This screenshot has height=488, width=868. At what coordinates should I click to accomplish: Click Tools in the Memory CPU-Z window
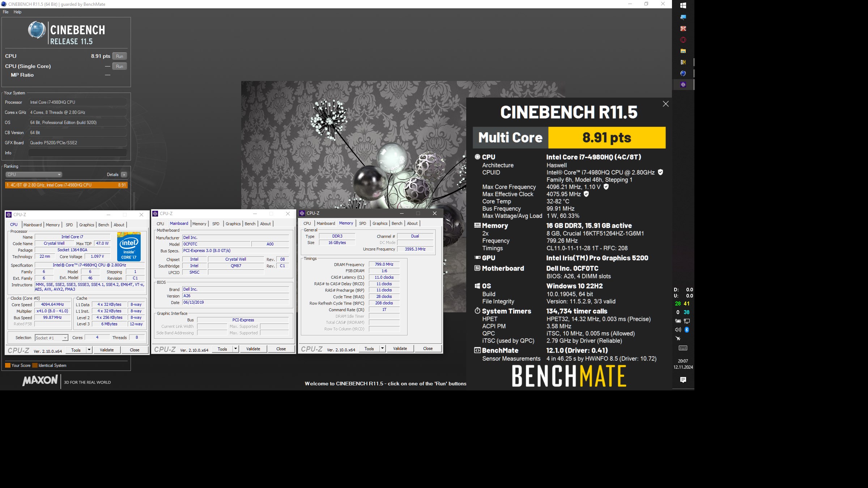click(x=369, y=348)
